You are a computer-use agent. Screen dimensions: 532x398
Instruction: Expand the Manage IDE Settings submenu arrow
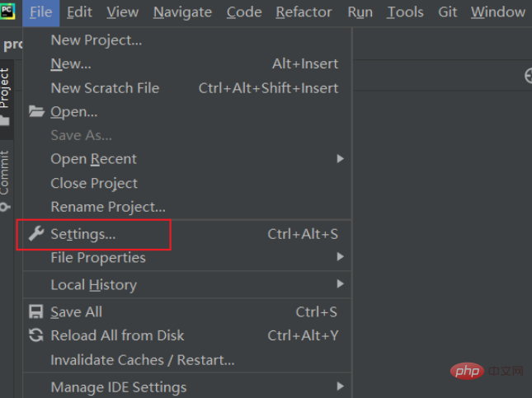340,386
